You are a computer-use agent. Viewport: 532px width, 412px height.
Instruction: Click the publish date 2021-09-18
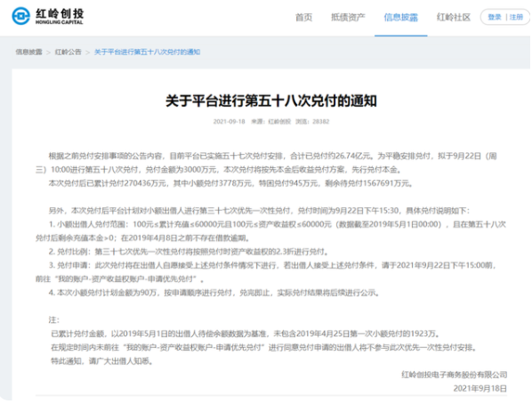229,122
